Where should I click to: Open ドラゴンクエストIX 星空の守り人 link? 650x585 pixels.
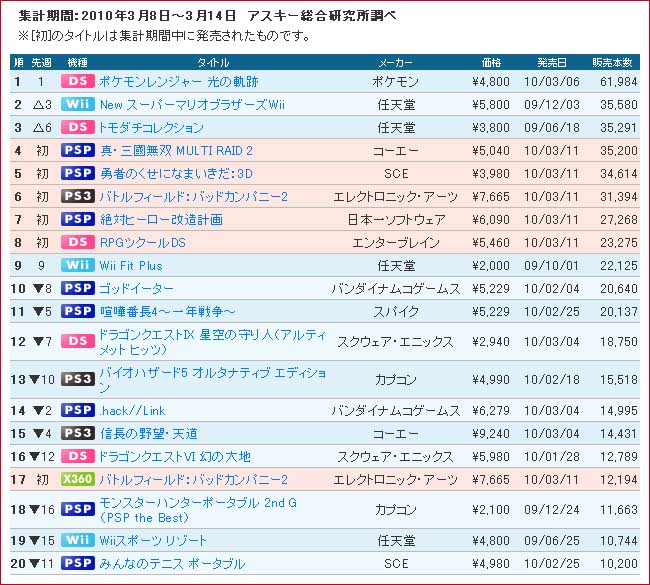(212, 342)
